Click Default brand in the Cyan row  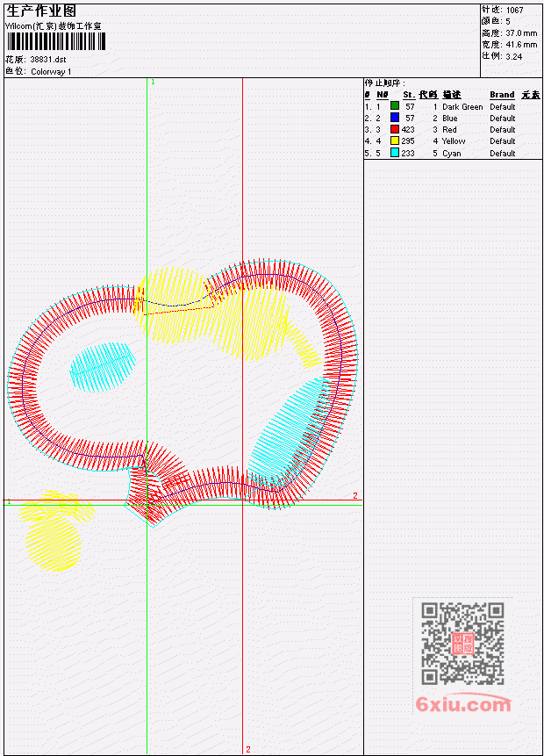pos(502,154)
